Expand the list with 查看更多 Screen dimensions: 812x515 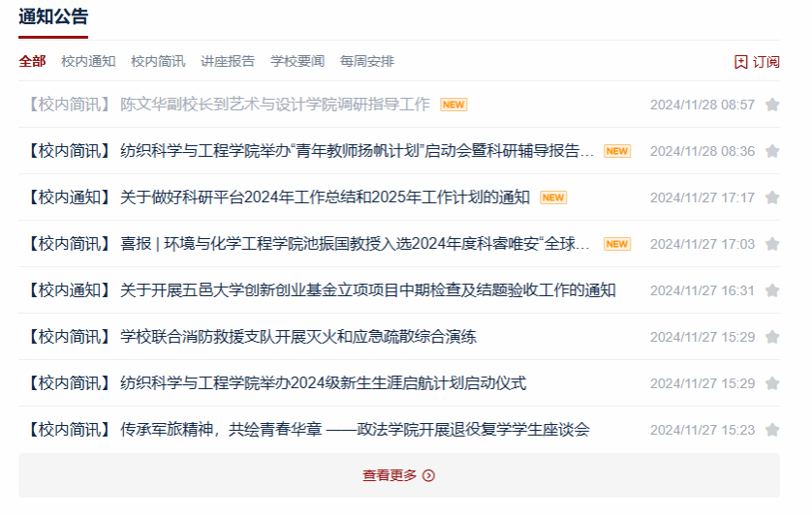pos(390,475)
